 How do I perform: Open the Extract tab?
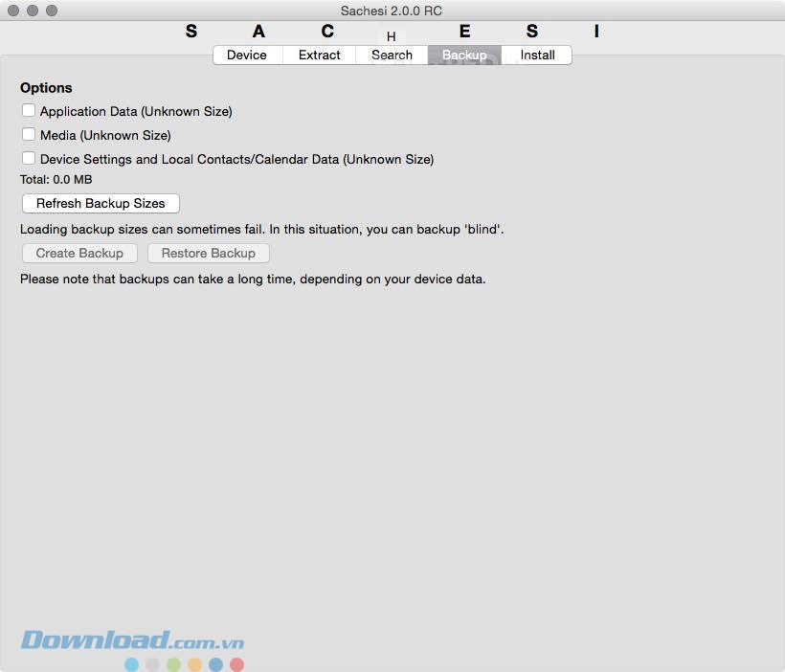point(320,56)
